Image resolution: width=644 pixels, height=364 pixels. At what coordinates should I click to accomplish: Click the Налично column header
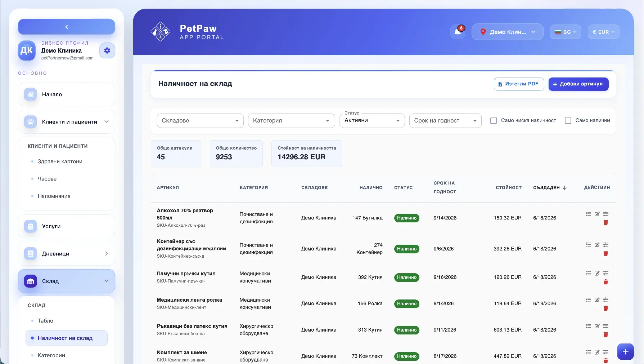pyautogui.click(x=371, y=188)
